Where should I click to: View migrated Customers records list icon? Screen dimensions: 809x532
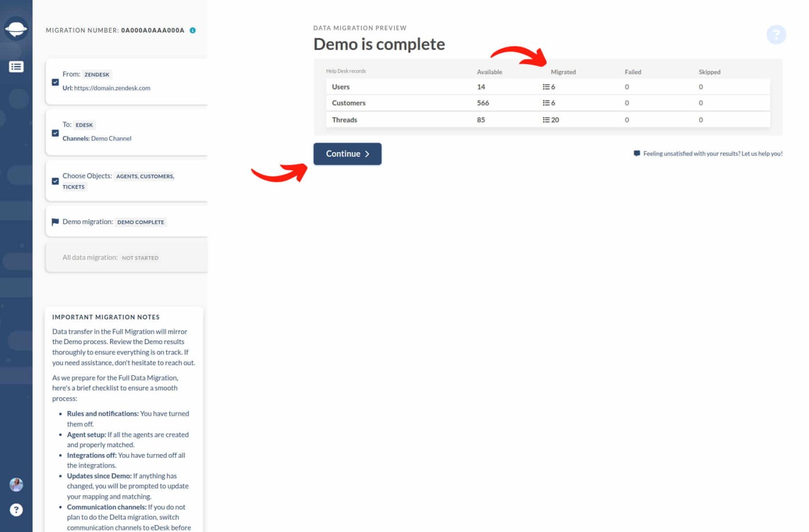546,103
